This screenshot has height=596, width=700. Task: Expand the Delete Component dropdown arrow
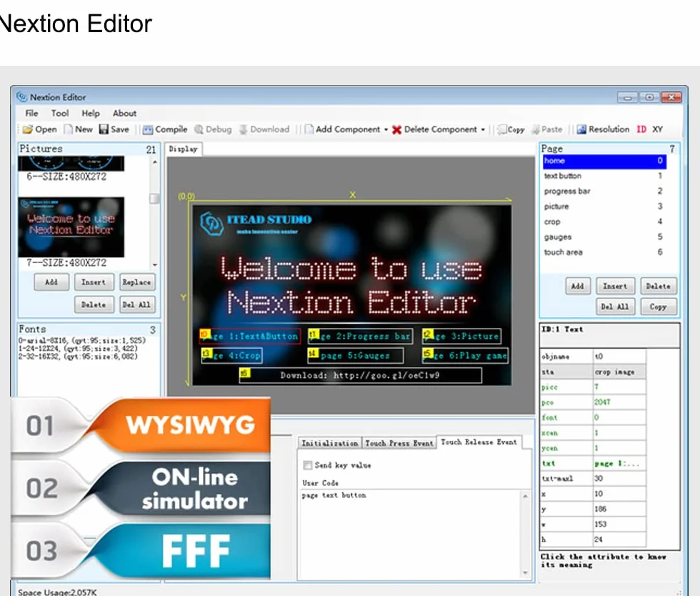click(483, 130)
